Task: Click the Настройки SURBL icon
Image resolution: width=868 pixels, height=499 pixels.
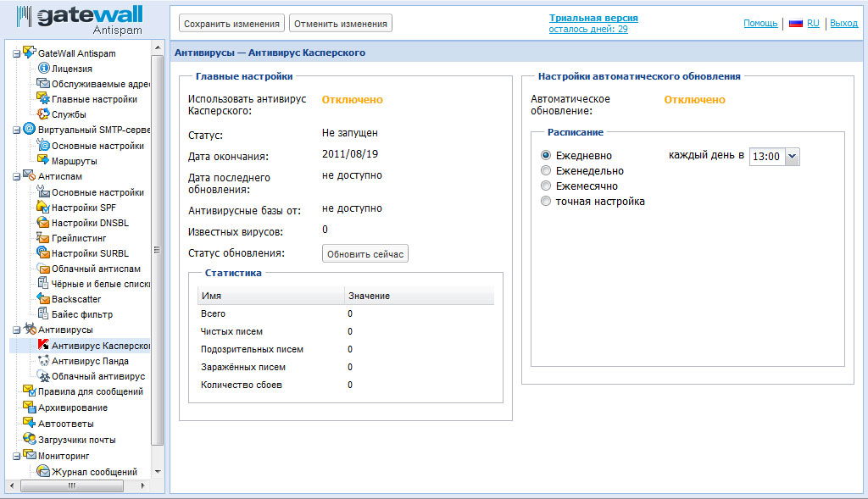Action: click(44, 252)
